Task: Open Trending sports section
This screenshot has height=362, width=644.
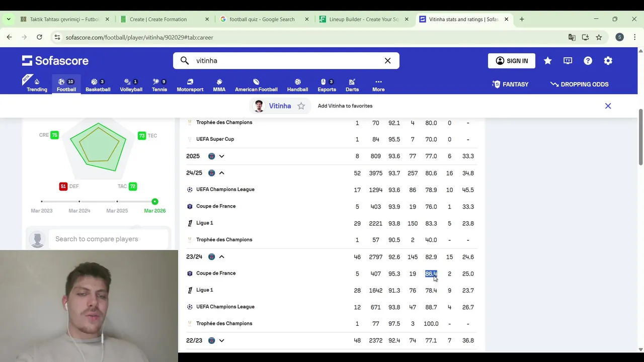Action: point(37,84)
